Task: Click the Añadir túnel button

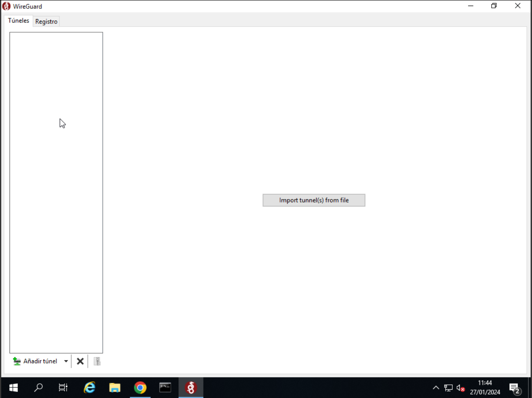Action: pyautogui.click(x=35, y=361)
